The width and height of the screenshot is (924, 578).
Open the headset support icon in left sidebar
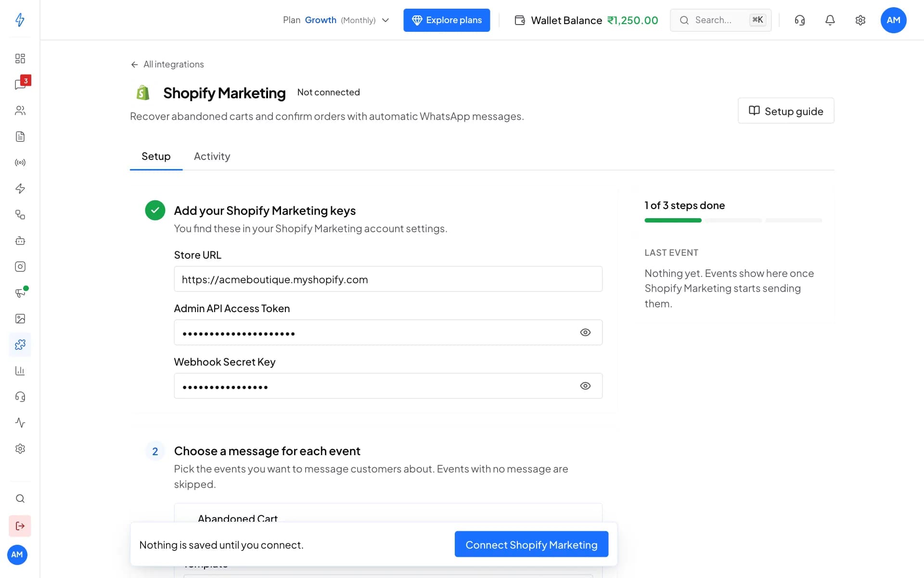coord(20,396)
